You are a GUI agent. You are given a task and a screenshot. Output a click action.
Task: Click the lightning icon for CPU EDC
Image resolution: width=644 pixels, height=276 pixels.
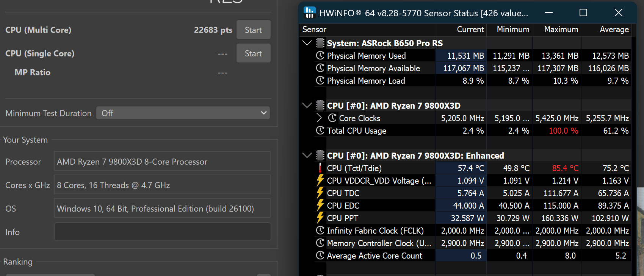point(320,205)
